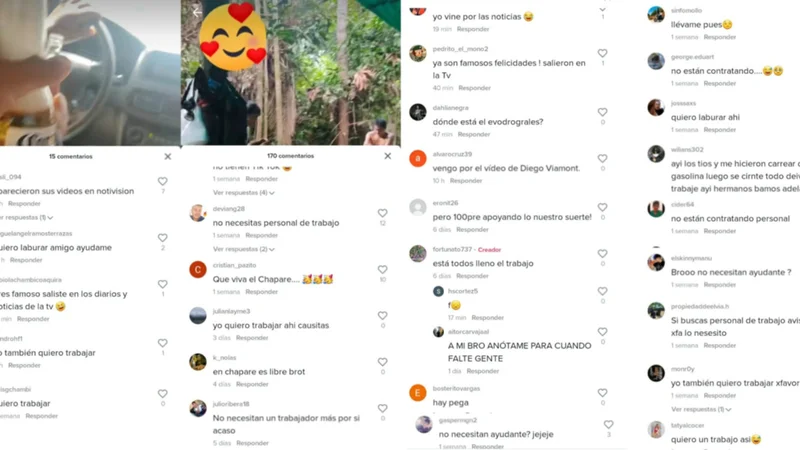The image size is (800, 450).
Task: Like dahlianegra's evodrograles comment
Action: pos(603,112)
